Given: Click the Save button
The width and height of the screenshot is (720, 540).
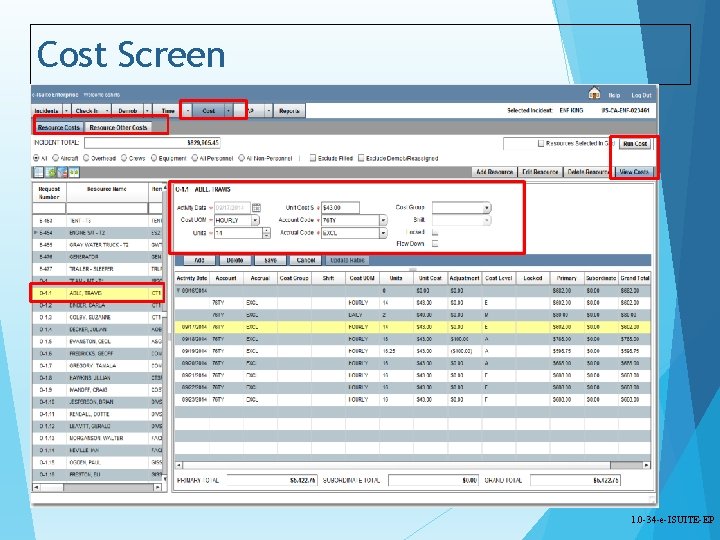Looking at the screenshot, I should coord(270,260).
